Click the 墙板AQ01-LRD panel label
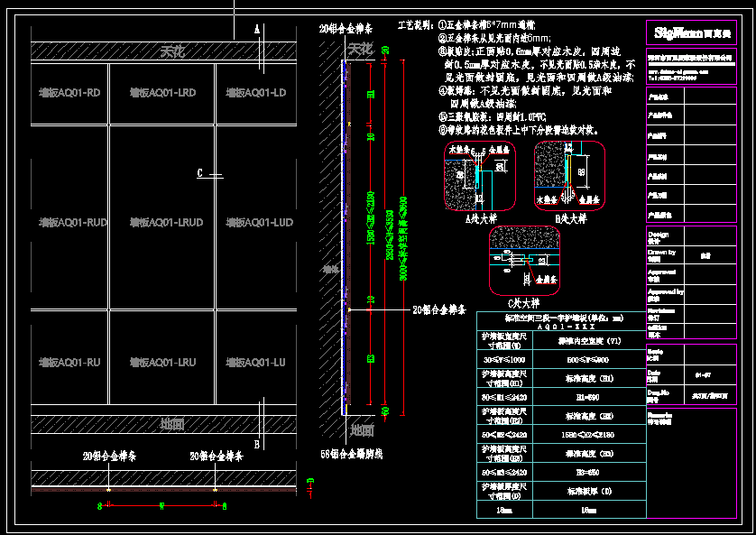 (x=162, y=93)
